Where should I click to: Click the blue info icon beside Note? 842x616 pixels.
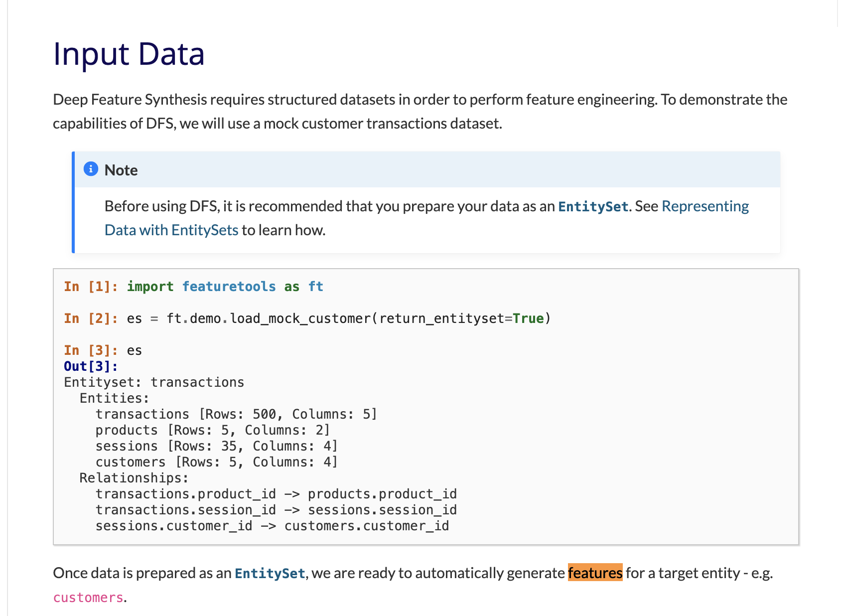pyautogui.click(x=91, y=169)
